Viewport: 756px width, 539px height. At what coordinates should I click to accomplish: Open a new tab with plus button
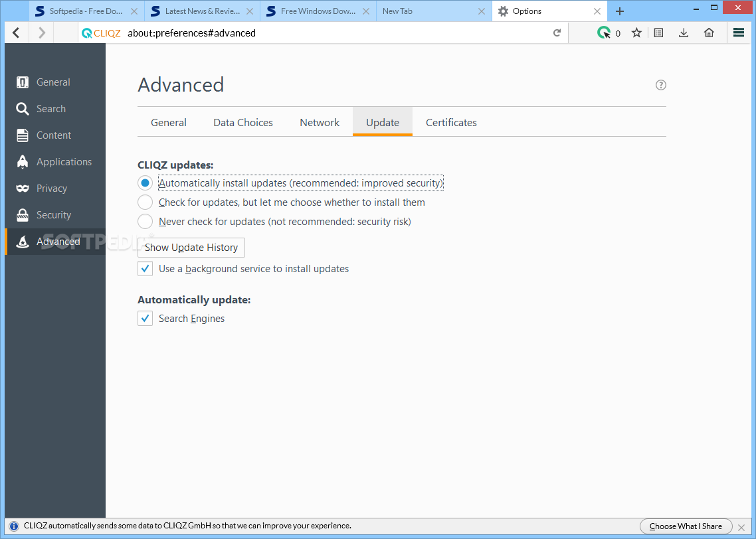point(620,11)
